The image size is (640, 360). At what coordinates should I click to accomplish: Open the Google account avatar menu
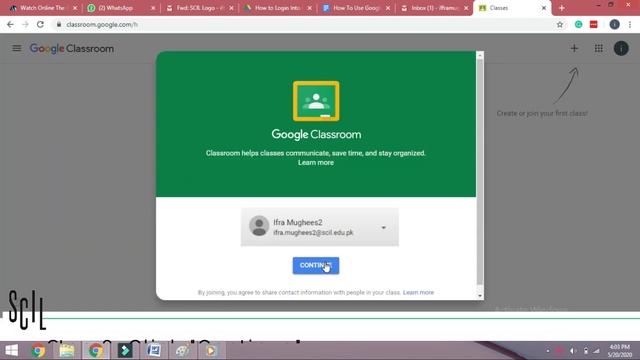[x=621, y=49]
